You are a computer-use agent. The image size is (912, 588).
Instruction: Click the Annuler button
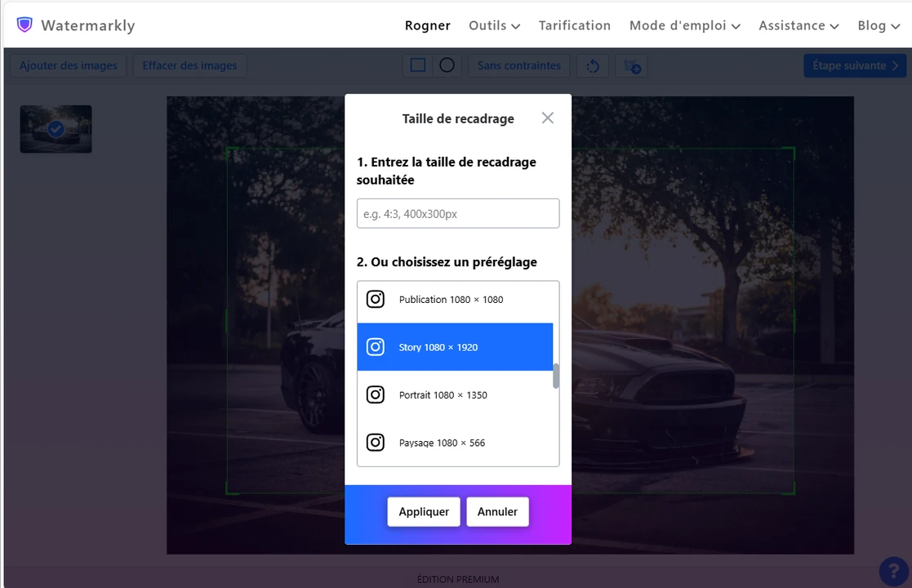[497, 512]
